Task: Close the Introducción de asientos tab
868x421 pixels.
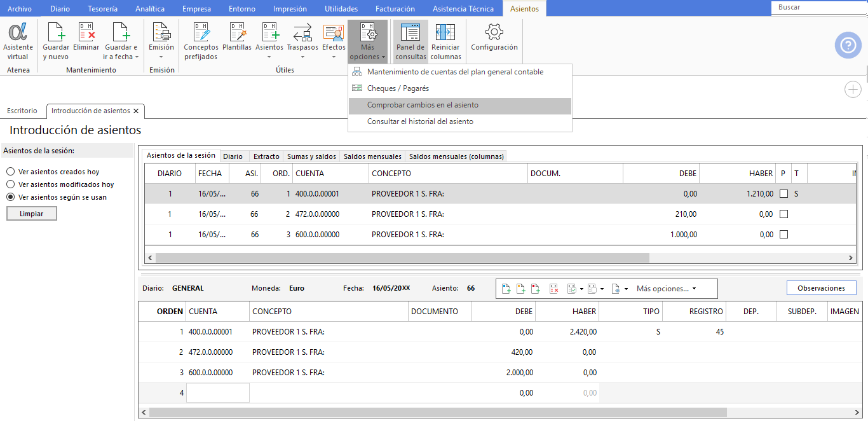Action: [x=136, y=111]
